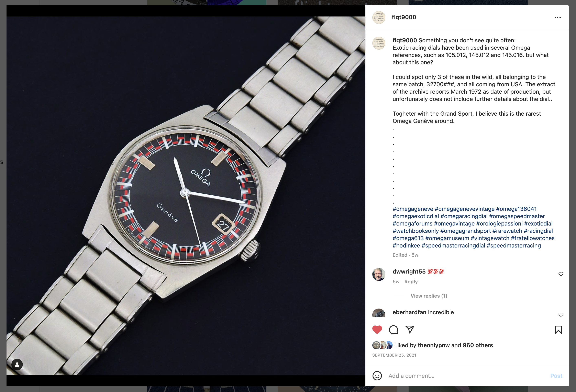The width and height of the screenshot is (576, 392).
Task: Unlike the post with red heart icon
Action: 377,330
